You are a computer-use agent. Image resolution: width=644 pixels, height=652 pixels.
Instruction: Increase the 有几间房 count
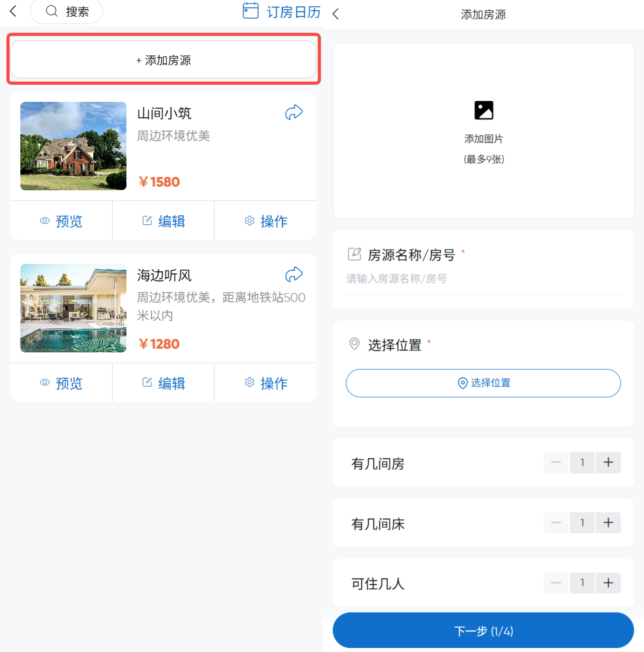[x=608, y=462]
